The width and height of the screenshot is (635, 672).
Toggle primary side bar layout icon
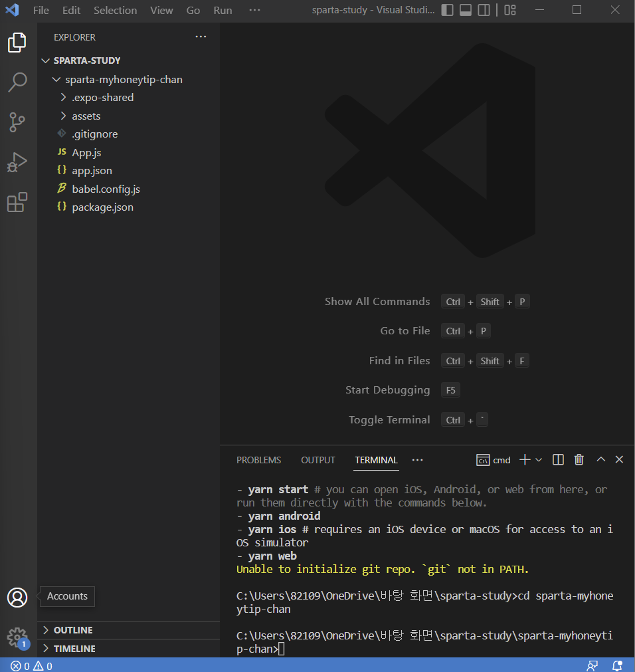click(x=447, y=10)
